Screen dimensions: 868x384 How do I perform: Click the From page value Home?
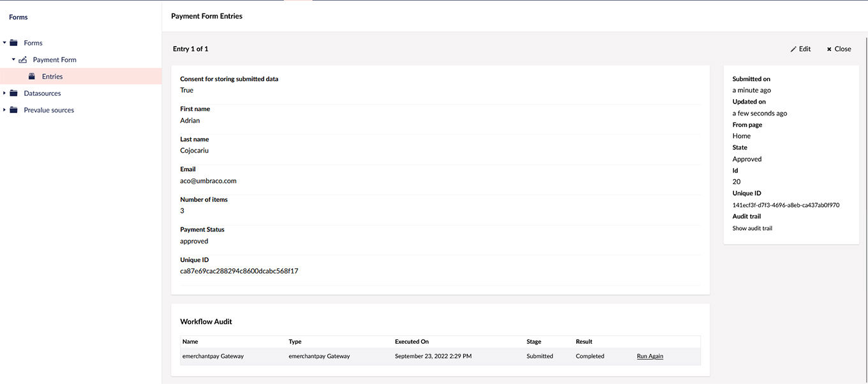742,136
